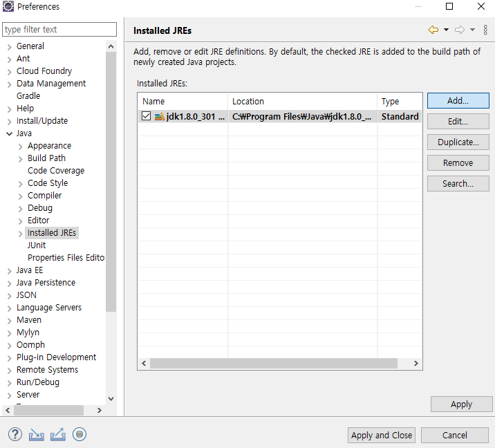Click the Type column header

click(400, 102)
